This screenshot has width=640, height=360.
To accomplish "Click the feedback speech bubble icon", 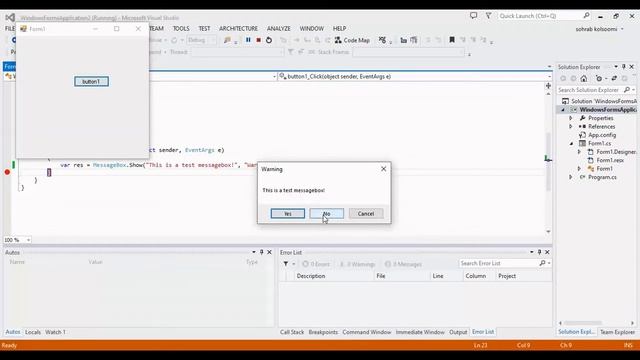I will (473, 16).
